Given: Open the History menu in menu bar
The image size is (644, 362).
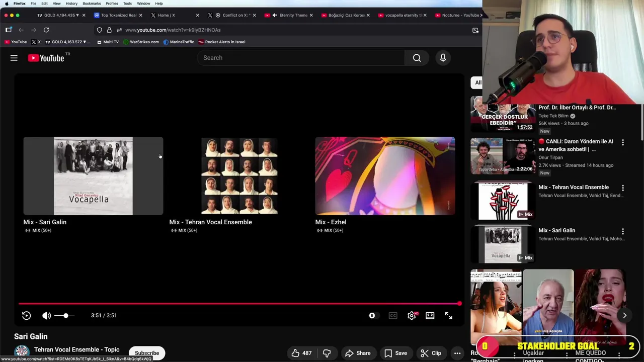Looking at the screenshot, I should tap(71, 4).
